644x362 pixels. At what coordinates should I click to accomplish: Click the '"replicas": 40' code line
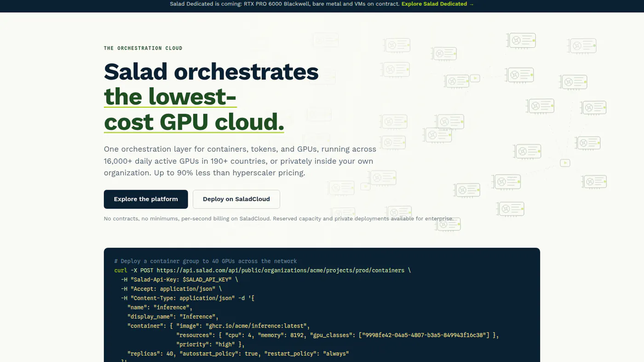(238, 353)
